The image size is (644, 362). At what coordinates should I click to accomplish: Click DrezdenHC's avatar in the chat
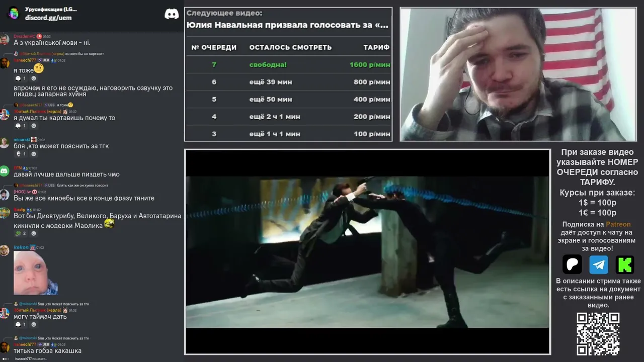pos(5,39)
